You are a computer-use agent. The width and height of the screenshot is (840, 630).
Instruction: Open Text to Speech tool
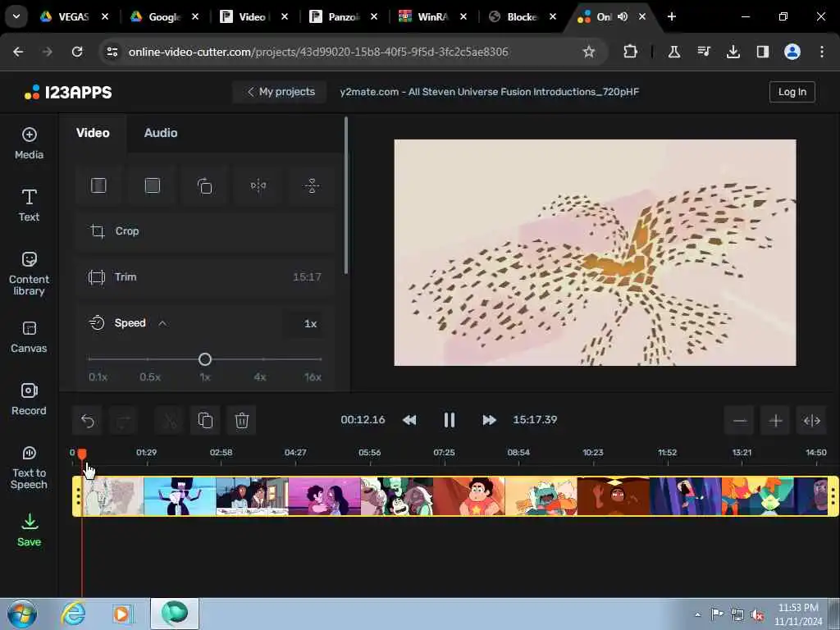[x=29, y=468]
